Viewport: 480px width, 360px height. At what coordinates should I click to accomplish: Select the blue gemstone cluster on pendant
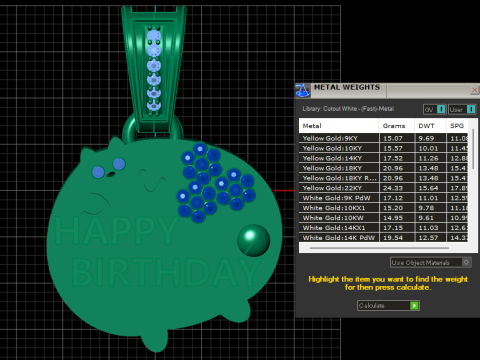point(216,182)
